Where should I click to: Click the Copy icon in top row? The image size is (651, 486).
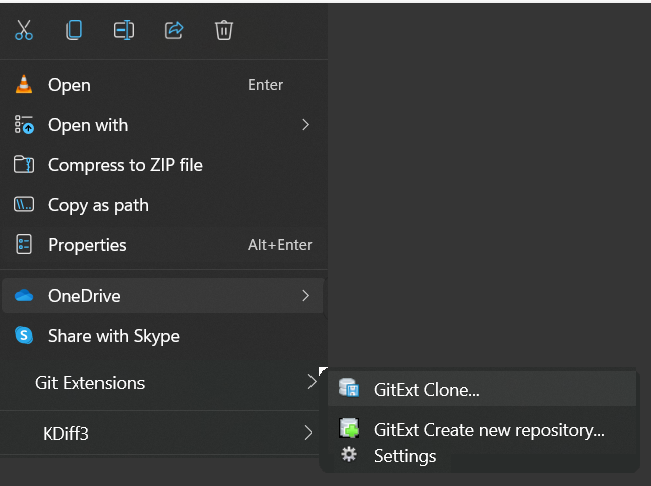[x=74, y=30]
